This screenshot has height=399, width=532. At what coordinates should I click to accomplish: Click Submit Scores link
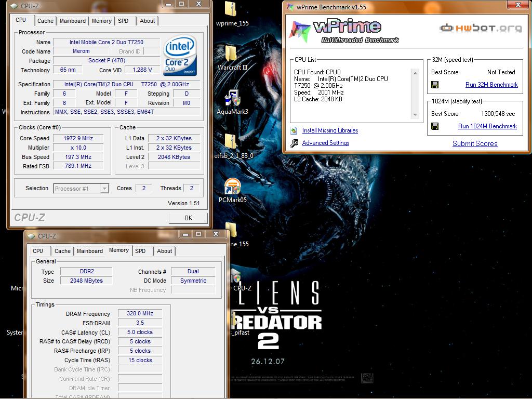(475, 143)
